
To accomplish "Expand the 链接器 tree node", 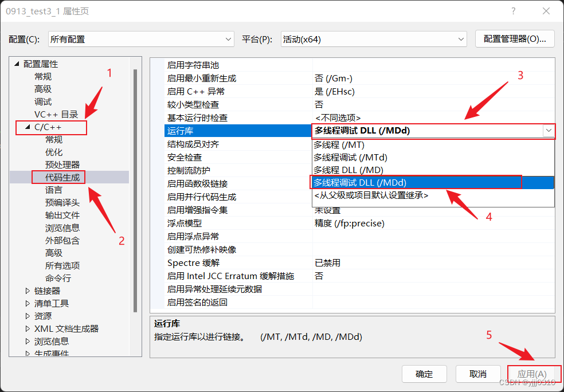I will tap(28, 291).
